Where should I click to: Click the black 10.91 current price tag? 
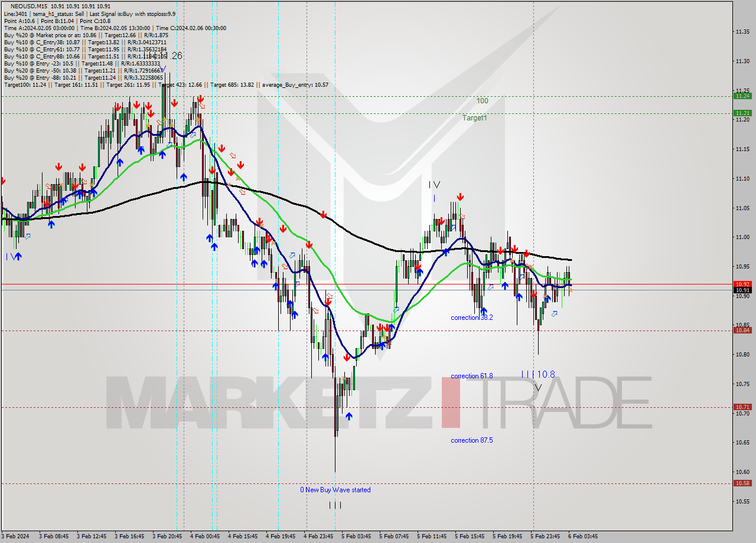tap(742, 290)
